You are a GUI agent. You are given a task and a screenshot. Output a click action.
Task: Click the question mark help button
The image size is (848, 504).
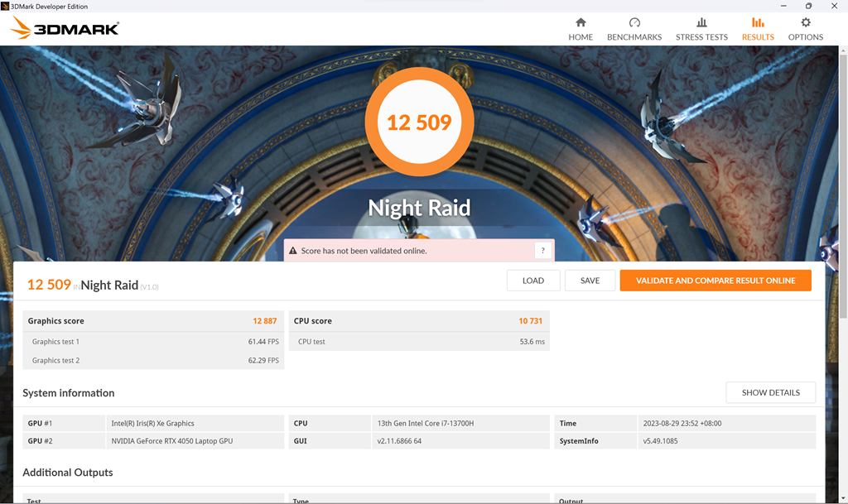(x=543, y=251)
